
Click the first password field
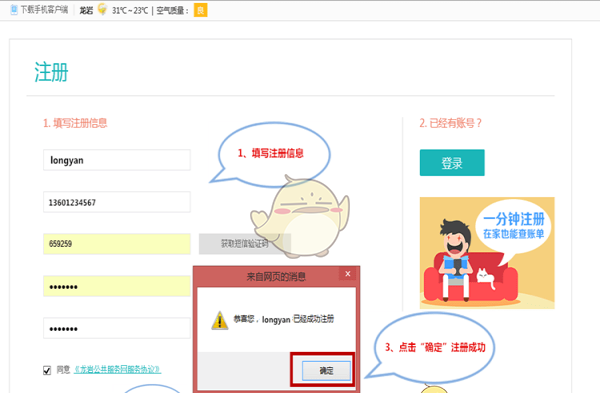click(117, 286)
